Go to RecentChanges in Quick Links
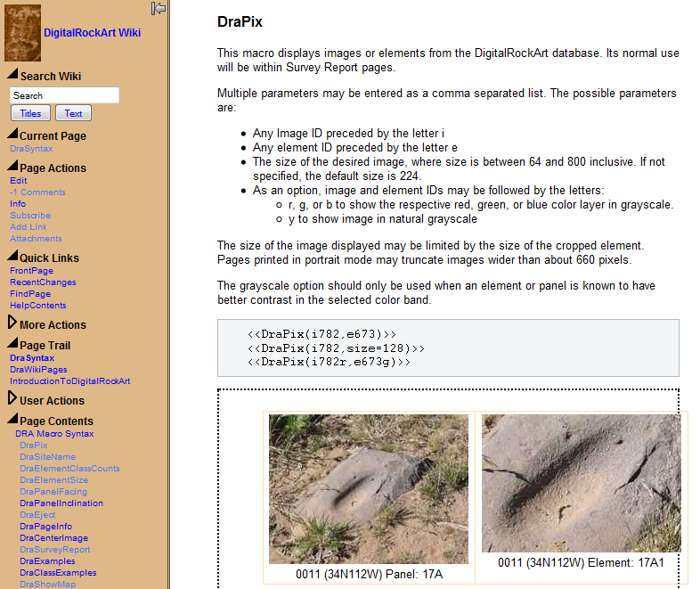Viewport: 700px width, 589px height. tap(43, 282)
